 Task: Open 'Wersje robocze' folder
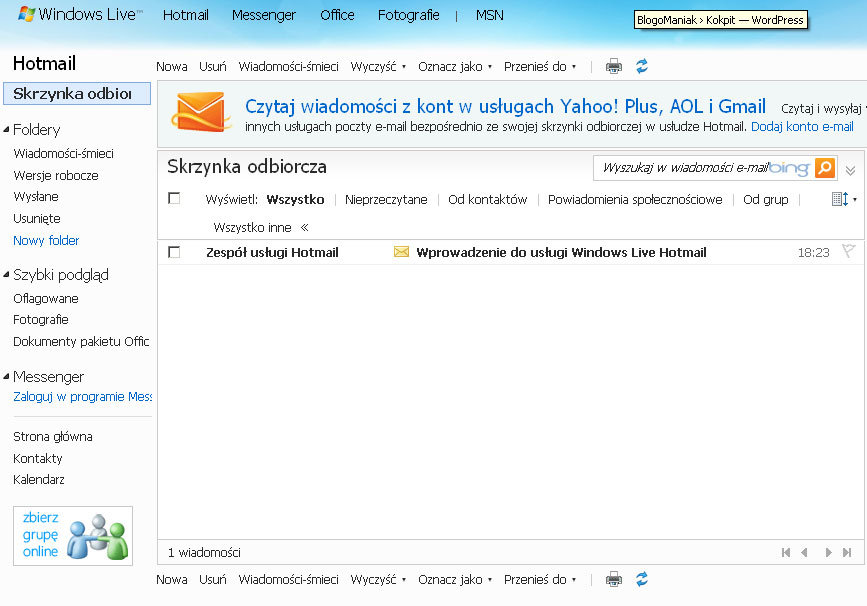tap(56, 176)
